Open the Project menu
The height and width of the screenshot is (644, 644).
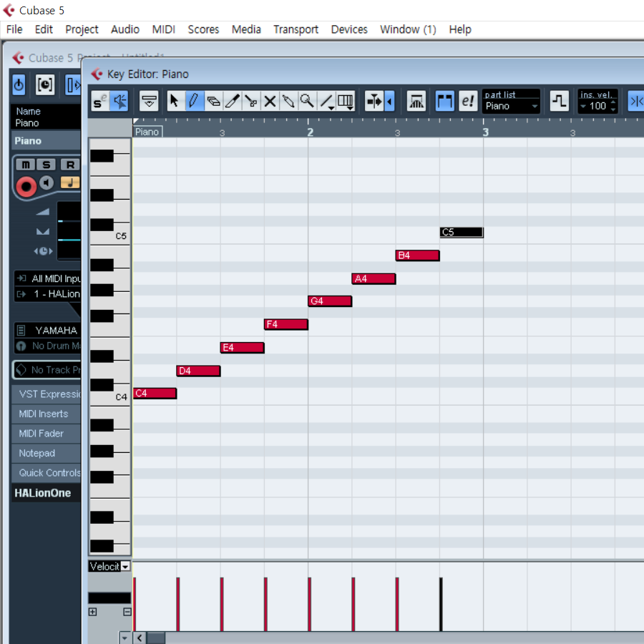coord(82,29)
